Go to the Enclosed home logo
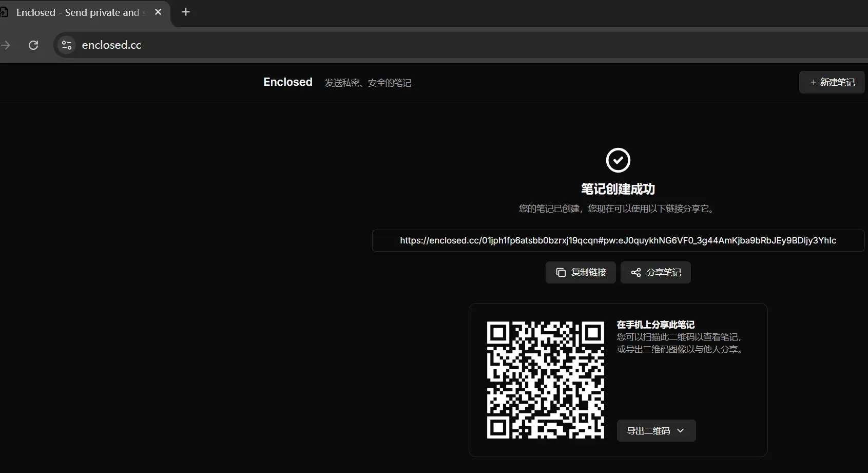 point(288,82)
